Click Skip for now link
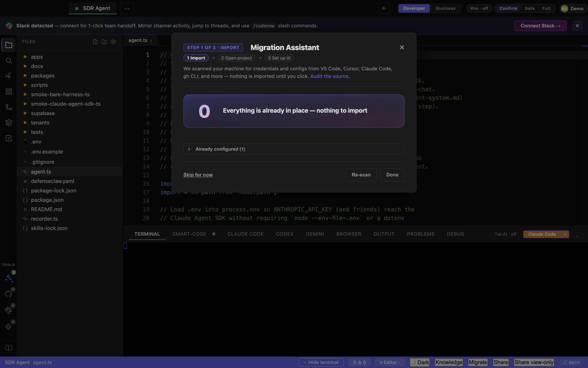Viewport: 588px width, 368px height. point(198,175)
